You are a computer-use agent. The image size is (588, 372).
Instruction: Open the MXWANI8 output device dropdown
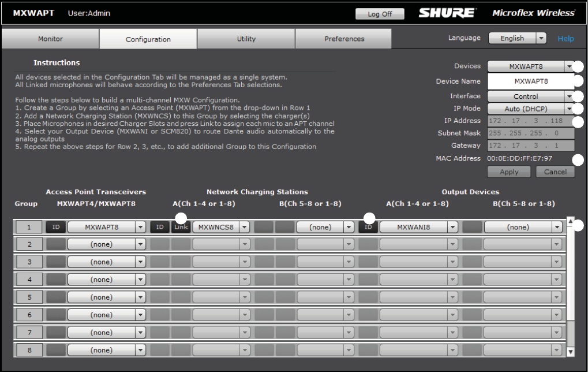pos(418,227)
